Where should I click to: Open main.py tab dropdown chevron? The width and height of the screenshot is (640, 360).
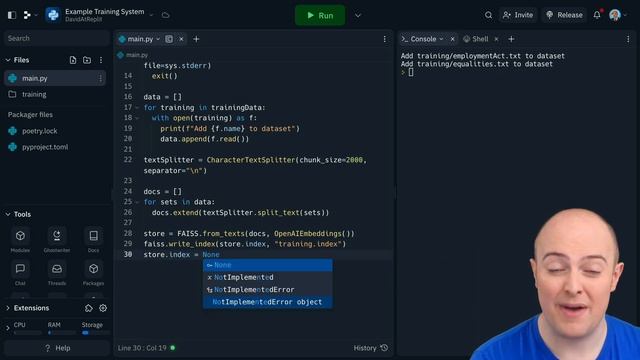coord(158,39)
